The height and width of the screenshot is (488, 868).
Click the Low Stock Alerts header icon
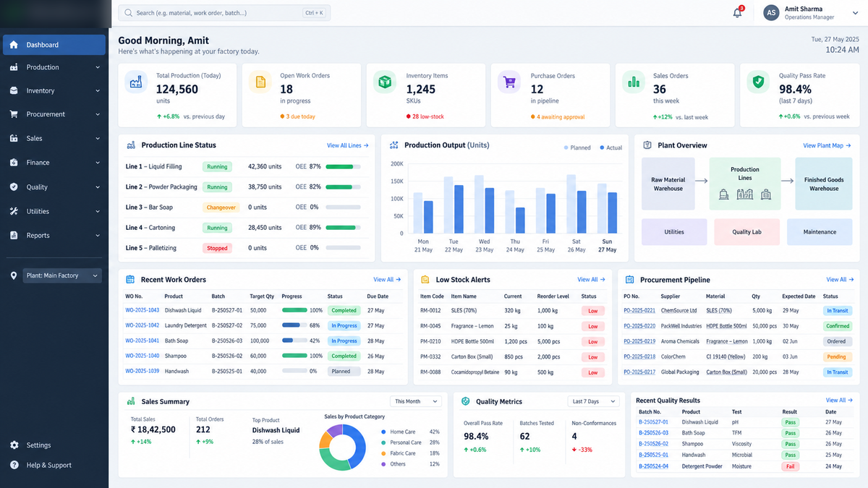pos(425,280)
